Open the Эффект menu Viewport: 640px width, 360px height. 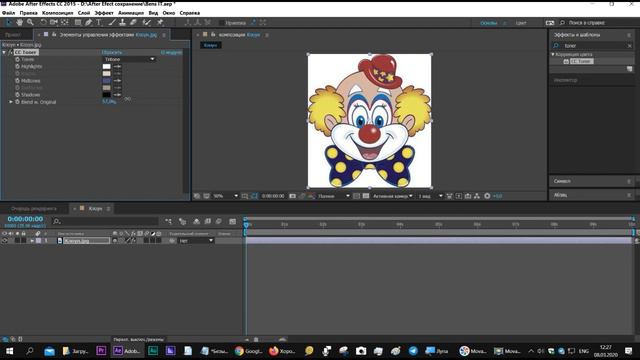104,13
